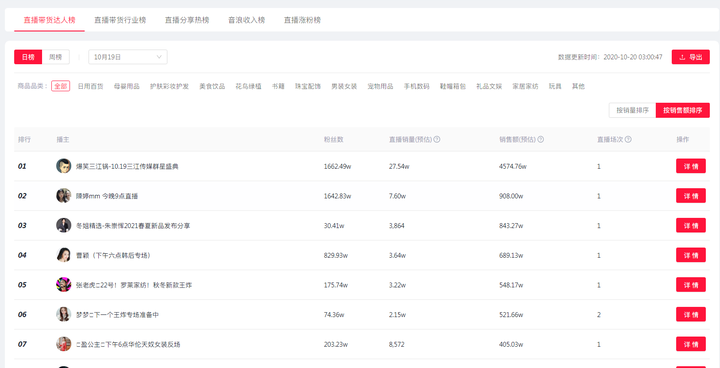Click streamer name 梦梦 下一个王炸专场准备中
The width and height of the screenshot is (720, 368).
118,315
